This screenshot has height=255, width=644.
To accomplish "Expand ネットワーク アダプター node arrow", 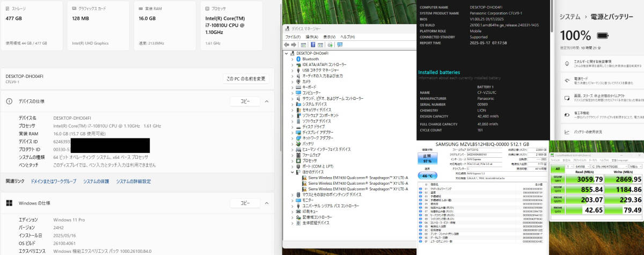I will (292, 138).
